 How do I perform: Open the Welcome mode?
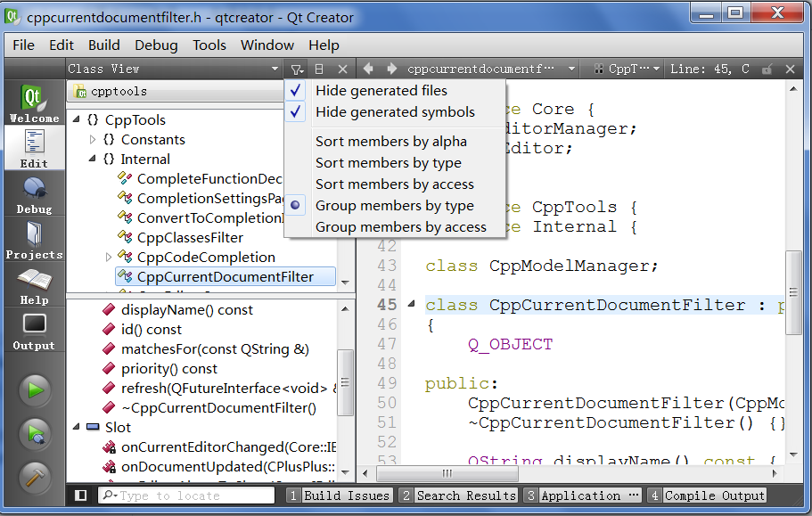34,103
